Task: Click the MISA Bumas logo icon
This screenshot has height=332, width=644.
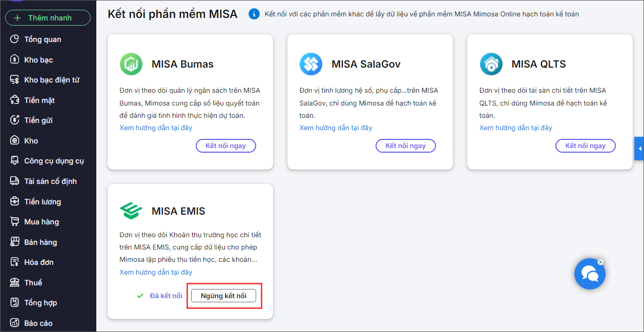Action: (131, 64)
